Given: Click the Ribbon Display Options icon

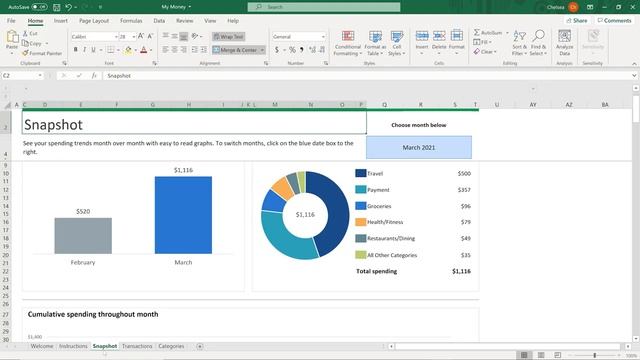Looking at the screenshot, I should click(x=590, y=7).
